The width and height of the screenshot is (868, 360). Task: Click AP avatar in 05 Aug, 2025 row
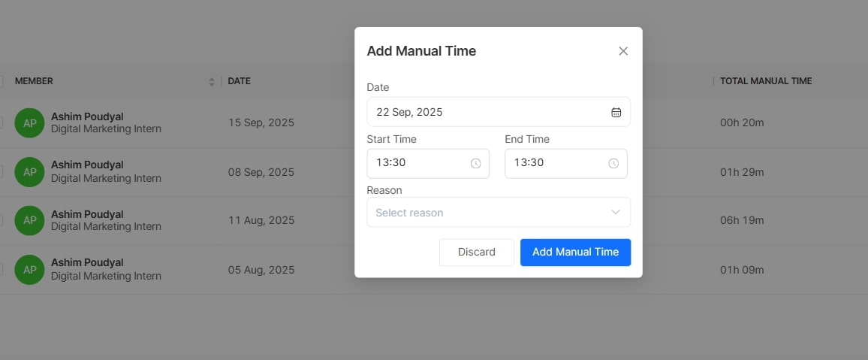tap(30, 269)
